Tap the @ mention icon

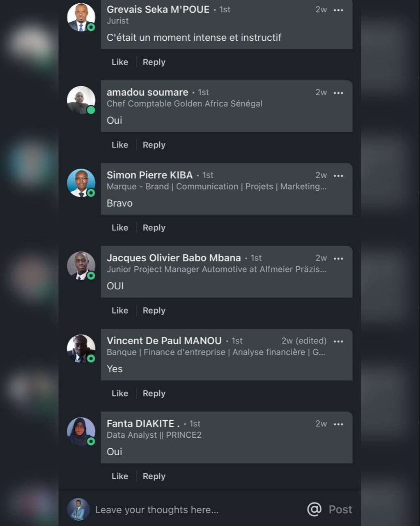[314, 509]
